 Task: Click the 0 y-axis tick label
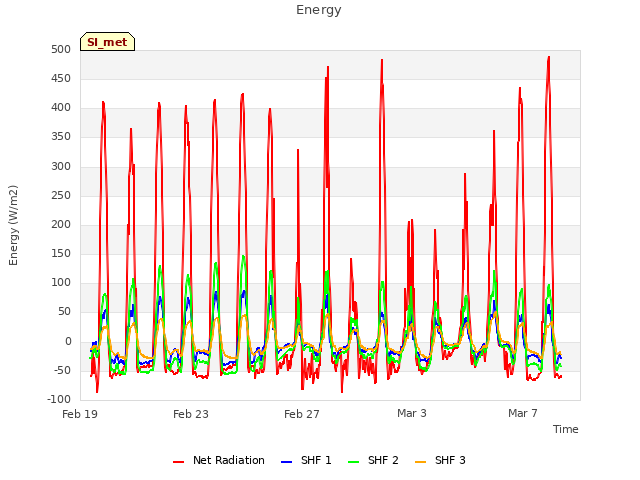click(68, 342)
